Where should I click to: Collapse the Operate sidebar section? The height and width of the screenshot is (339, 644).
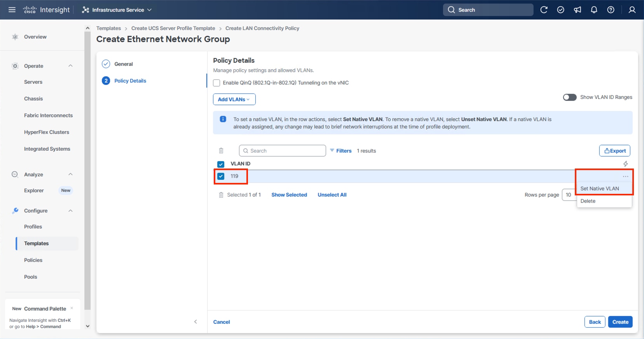pyautogui.click(x=70, y=66)
